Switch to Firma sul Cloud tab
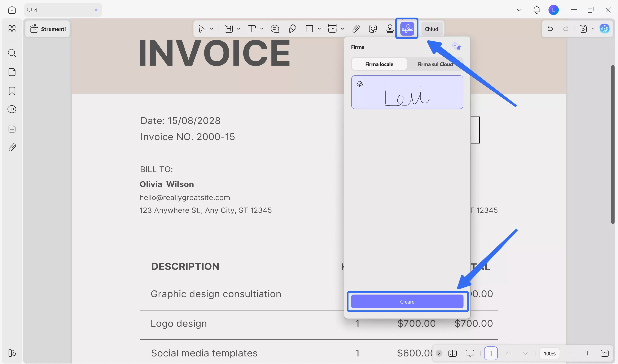Viewport: 618px width, 364px height. point(435,64)
